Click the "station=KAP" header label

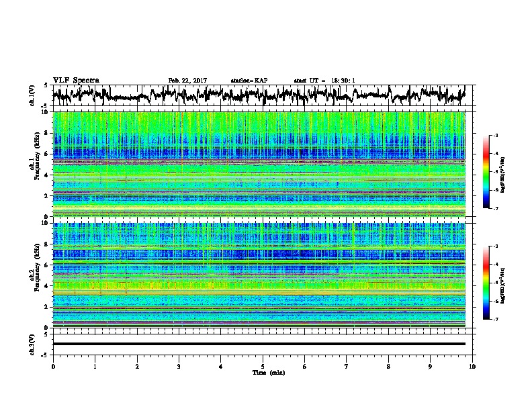point(249,81)
